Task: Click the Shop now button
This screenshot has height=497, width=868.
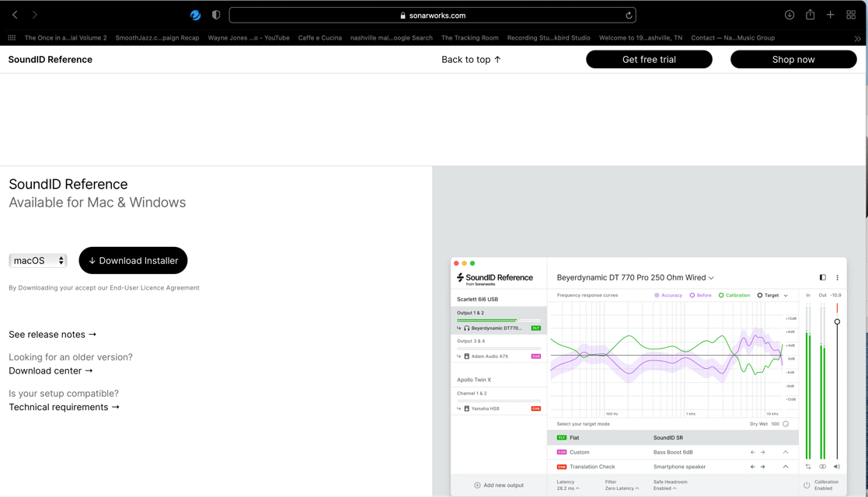Action: (793, 59)
